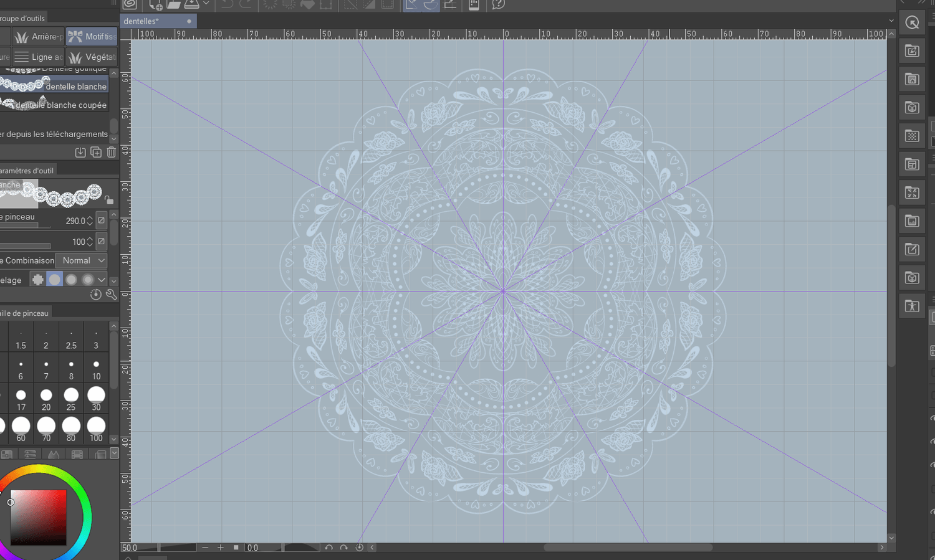Select the Ligne ac sub tool group
935x560 pixels.
point(39,57)
